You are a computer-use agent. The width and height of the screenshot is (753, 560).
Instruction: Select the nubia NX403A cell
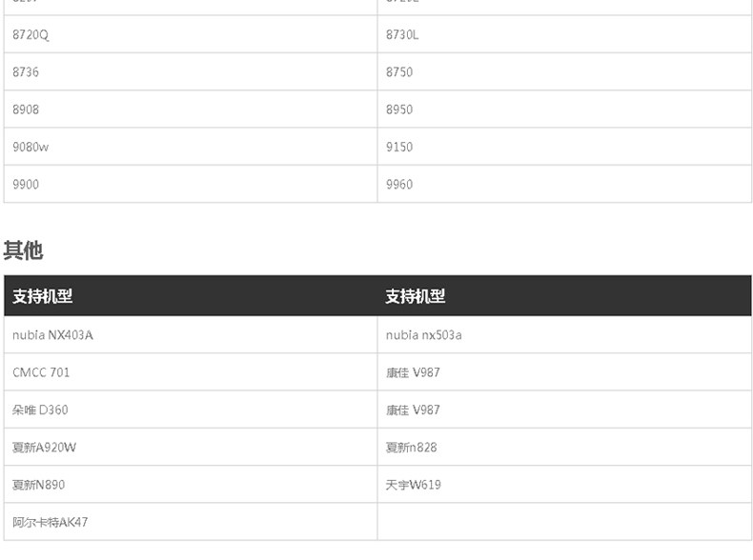click(x=52, y=335)
